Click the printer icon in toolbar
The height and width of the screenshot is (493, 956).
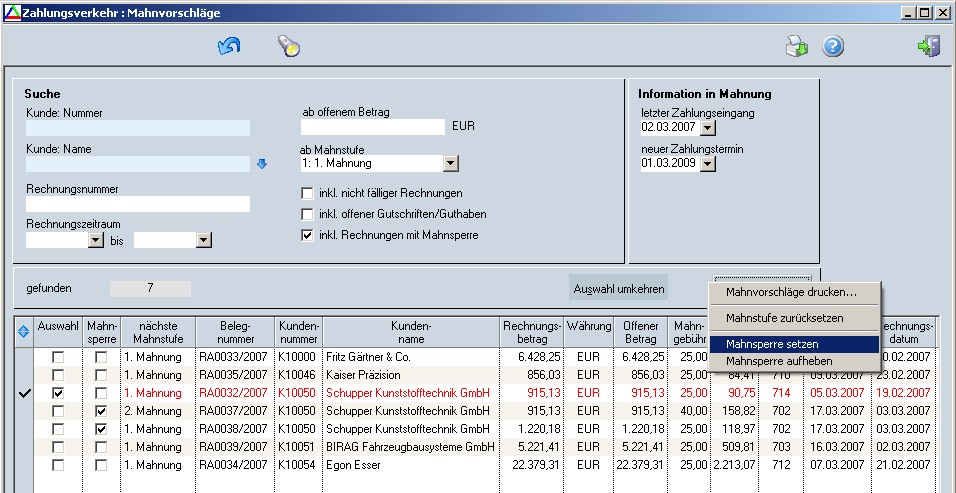click(x=796, y=46)
